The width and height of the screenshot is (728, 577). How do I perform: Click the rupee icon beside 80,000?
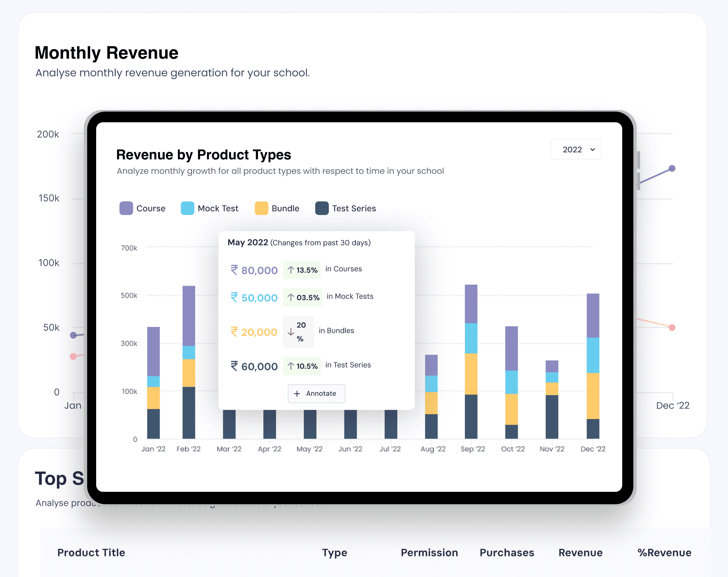234,270
